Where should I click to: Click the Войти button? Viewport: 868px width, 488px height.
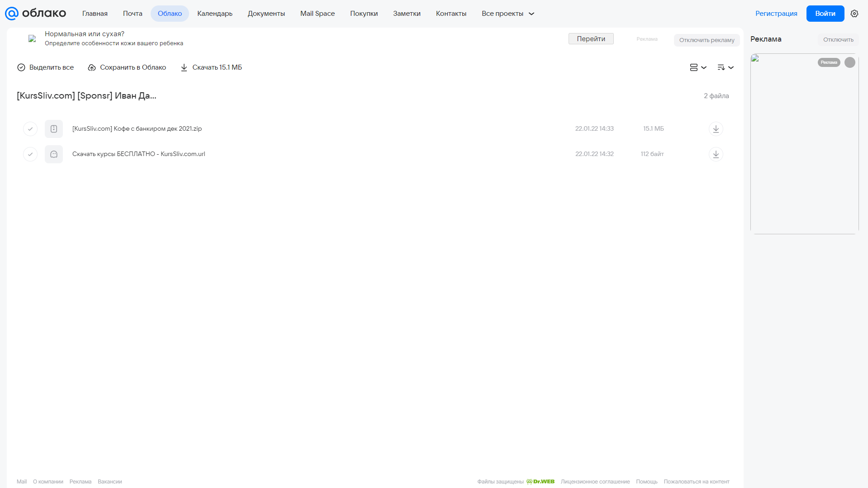tap(825, 14)
